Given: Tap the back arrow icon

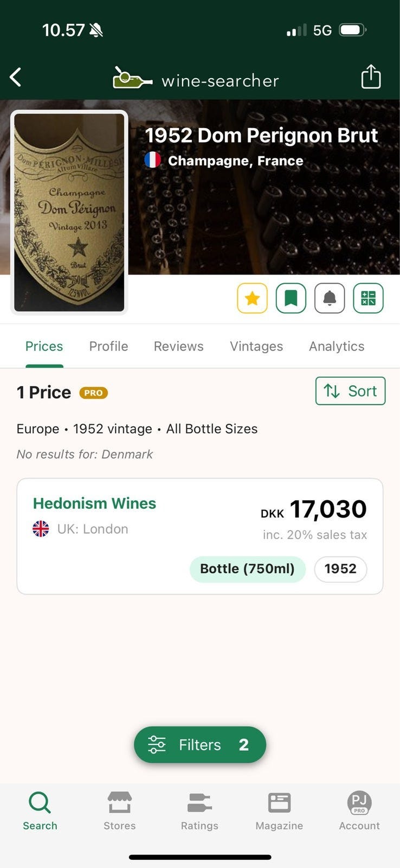Looking at the screenshot, I should pos(16,78).
